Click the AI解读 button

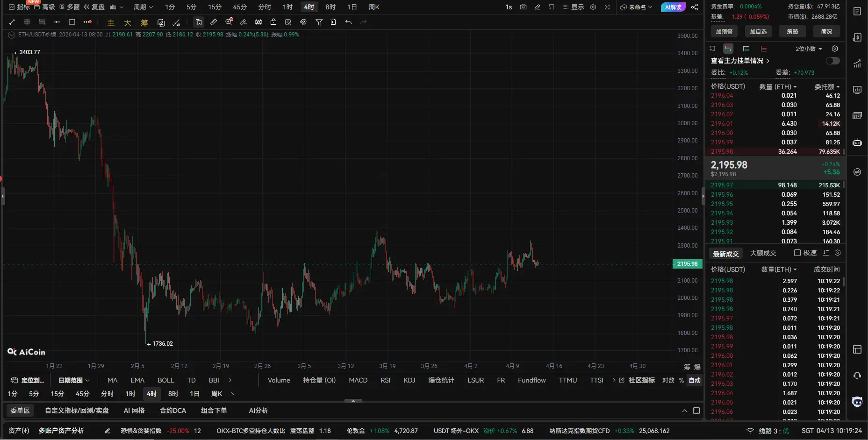point(673,7)
